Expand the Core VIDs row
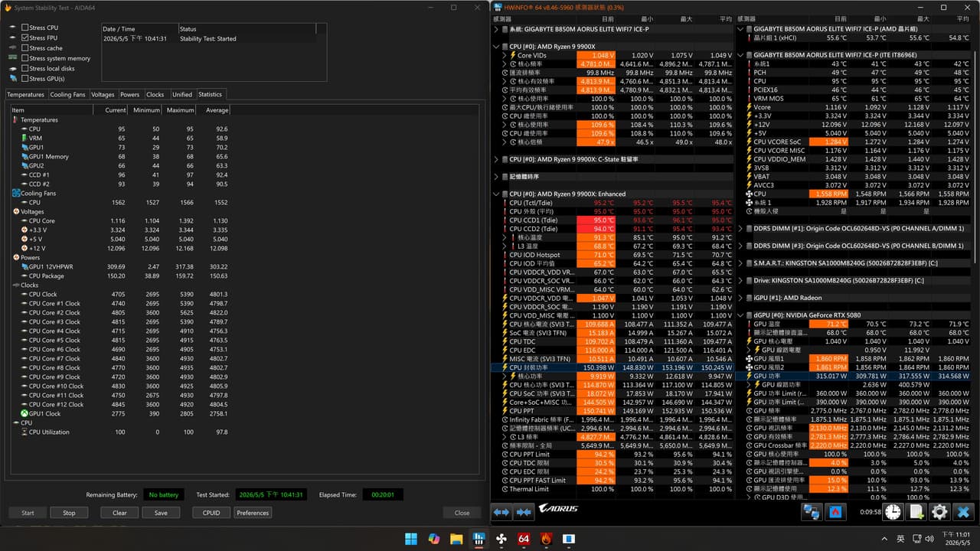This screenshot has width=980, height=551. pos(505,55)
